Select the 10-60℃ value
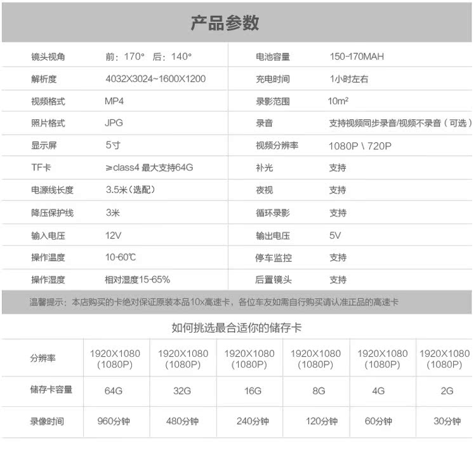 pos(121,257)
